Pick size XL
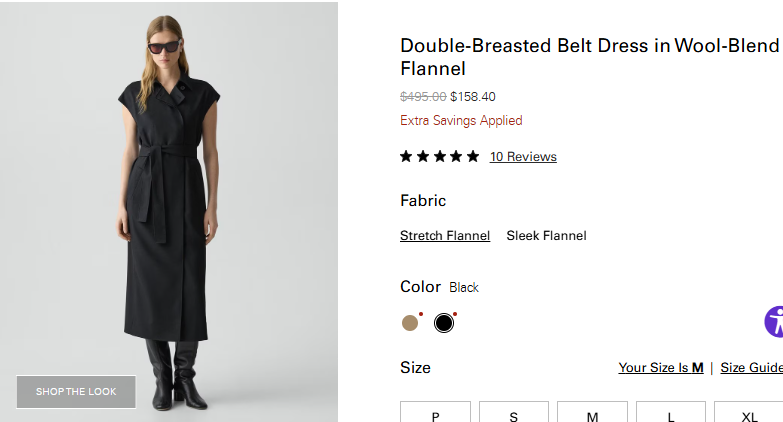This screenshot has width=783, height=422. pyautogui.click(x=749, y=413)
